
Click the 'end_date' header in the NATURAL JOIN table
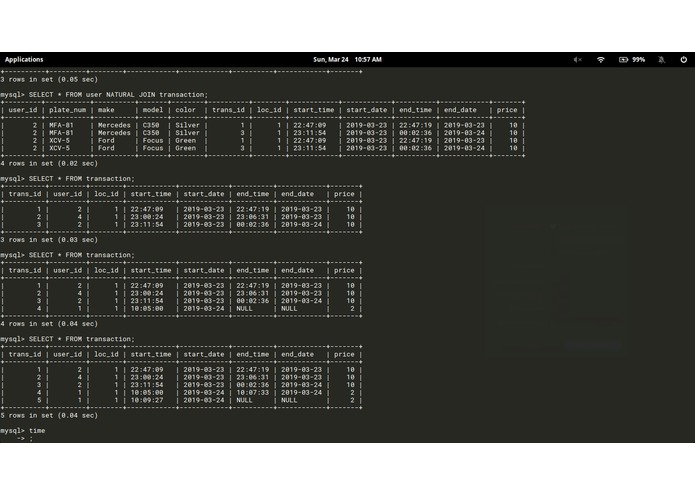[x=460, y=110]
